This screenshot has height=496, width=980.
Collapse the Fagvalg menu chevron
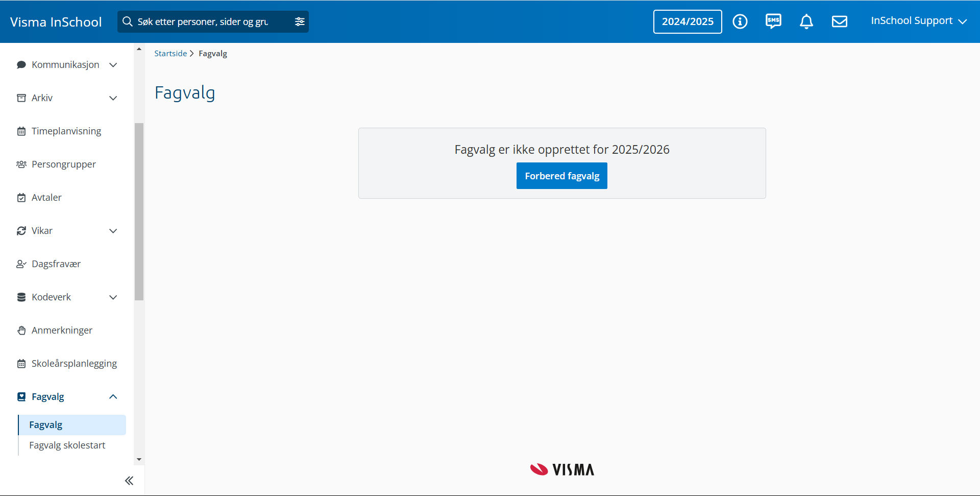[113, 397]
